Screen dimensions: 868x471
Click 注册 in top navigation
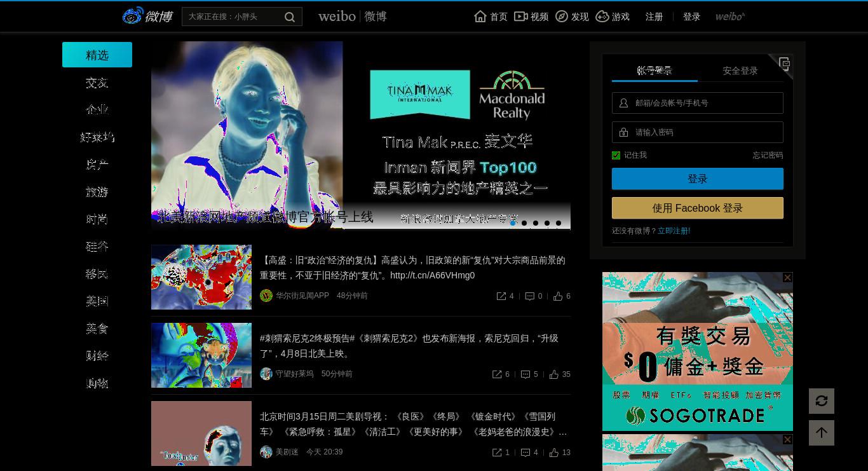coord(654,17)
